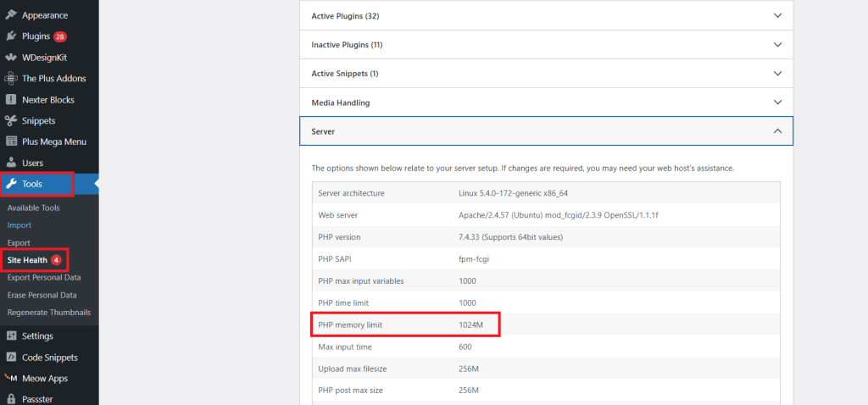The image size is (868, 405).
Task: Click the 'PHP max input variables' label
Action: coord(361,281)
